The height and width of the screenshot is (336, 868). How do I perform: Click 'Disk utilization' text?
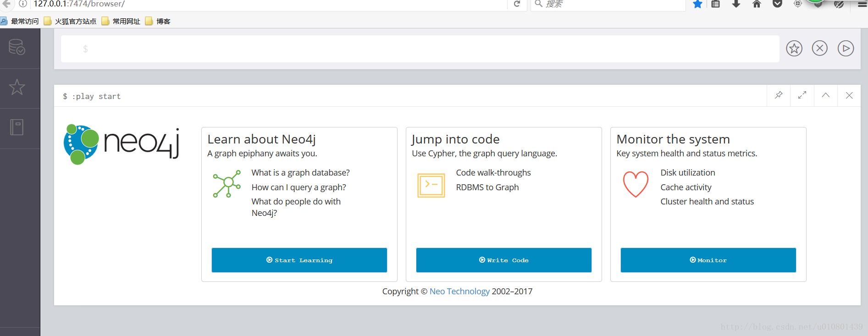[x=688, y=173]
